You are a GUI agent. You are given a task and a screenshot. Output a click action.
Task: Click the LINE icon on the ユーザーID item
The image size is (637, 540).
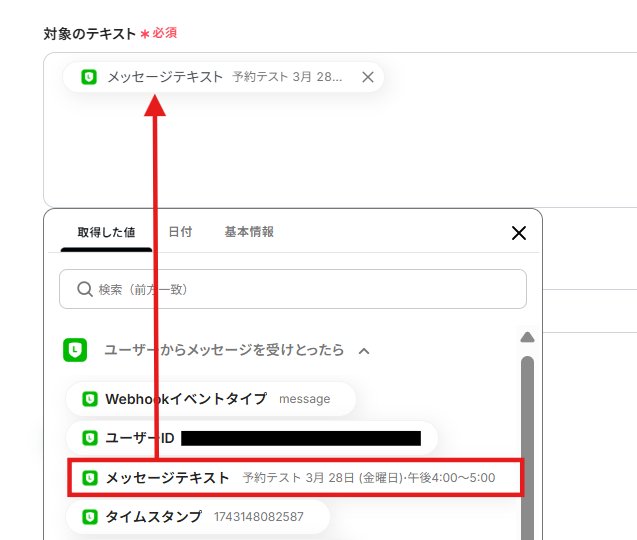click(90, 438)
